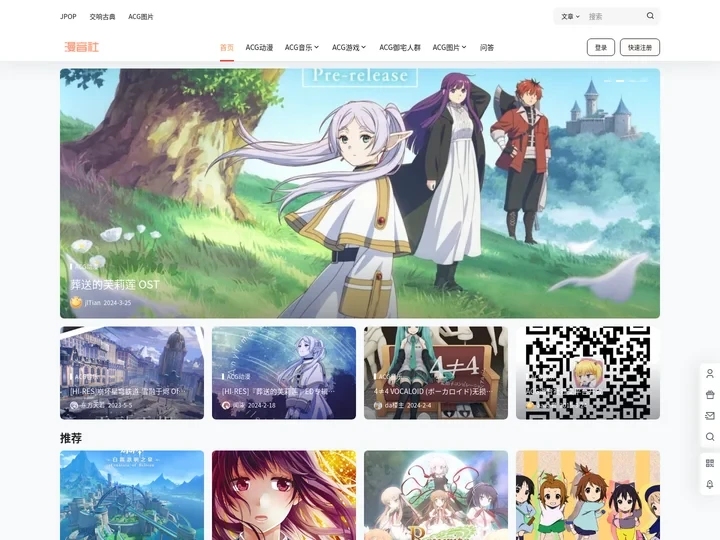Open the user profile icon in the right sidebar
The width and height of the screenshot is (720, 540).
(710, 373)
